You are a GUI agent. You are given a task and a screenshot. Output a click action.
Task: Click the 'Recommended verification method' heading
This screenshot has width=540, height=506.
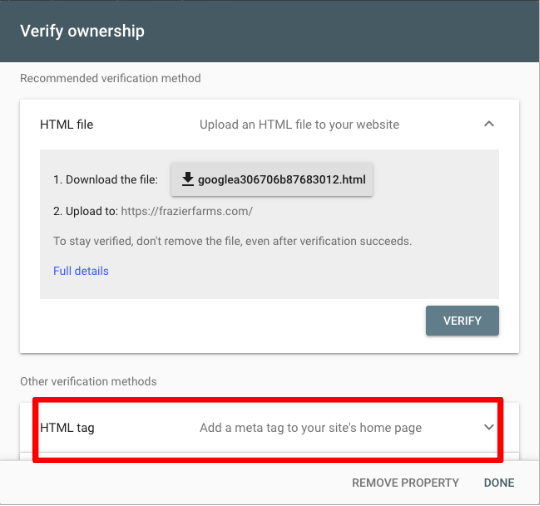(x=111, y=78)
